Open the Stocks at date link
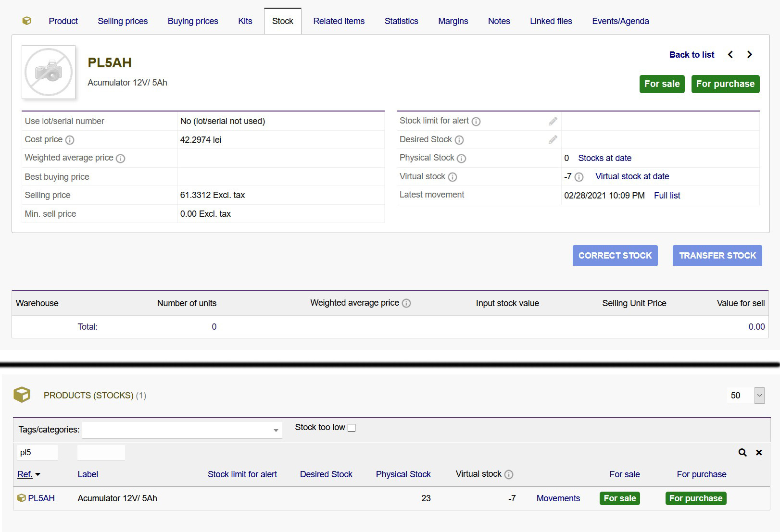Screen dimensions: 780x532 coord(605,158)
